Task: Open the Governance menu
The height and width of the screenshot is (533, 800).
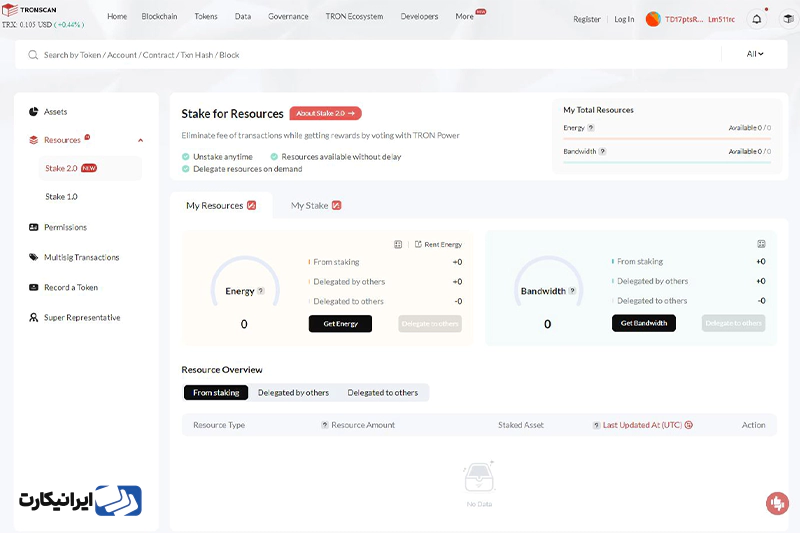Action: click(288, 16)
